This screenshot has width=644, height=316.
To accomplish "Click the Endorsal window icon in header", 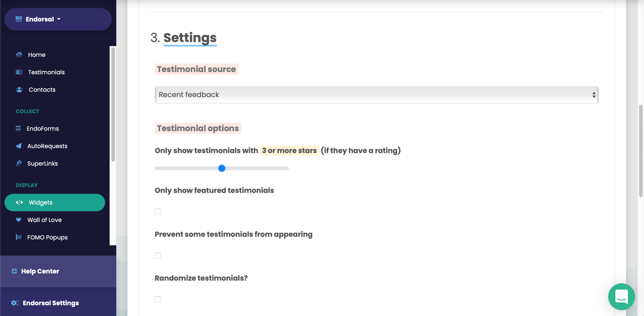I will (x=19, y=19).
